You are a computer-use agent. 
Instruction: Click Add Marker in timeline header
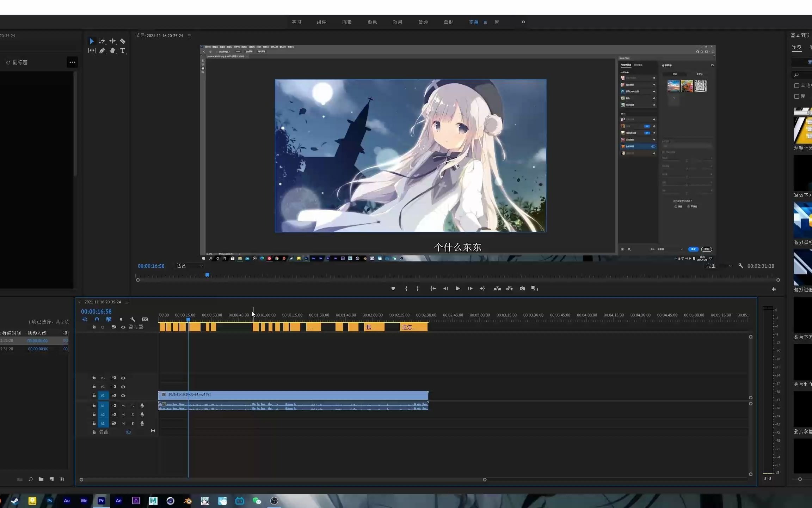tap(121, 319)
